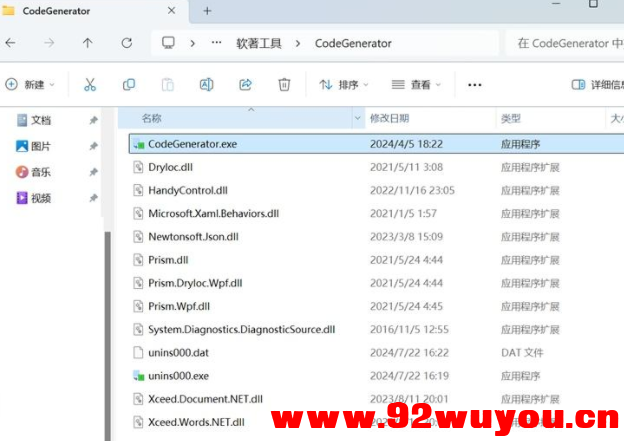The image size is (624, 441).
Task: Open the 查看 view dropdown
Action: pos(419,85)
